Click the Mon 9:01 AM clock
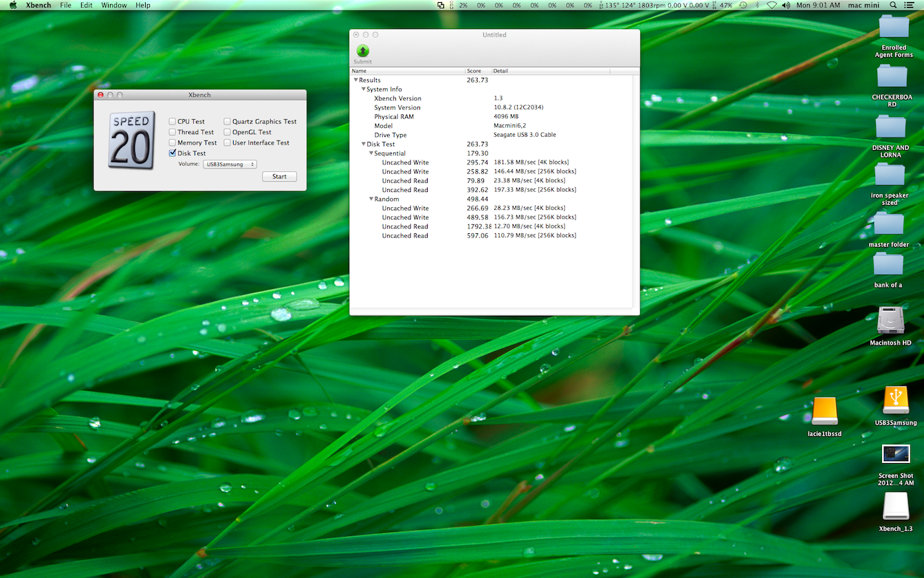 click(x=818, y=5)
